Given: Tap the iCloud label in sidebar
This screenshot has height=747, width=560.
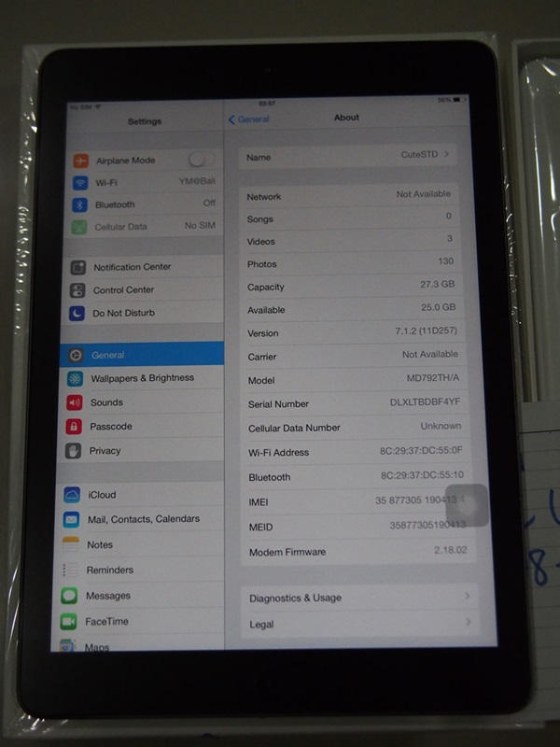Looking at the screenshot, I should (x=102, y=495).
